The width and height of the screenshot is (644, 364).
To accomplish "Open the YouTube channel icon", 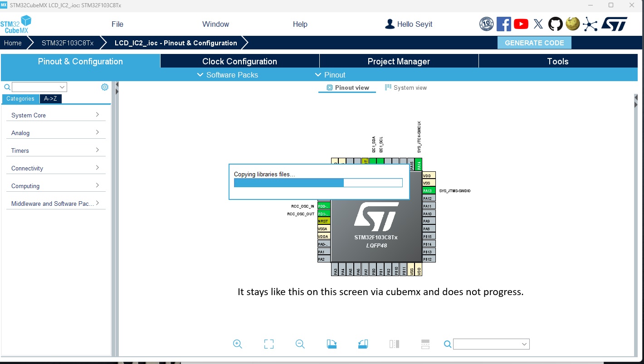I will [521, 24].
